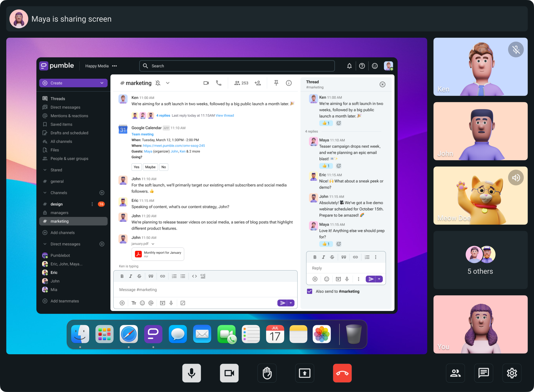Screen dimensions: 534x392
Task: Expand options for january.pdf attachment
Action: [153, 244]
